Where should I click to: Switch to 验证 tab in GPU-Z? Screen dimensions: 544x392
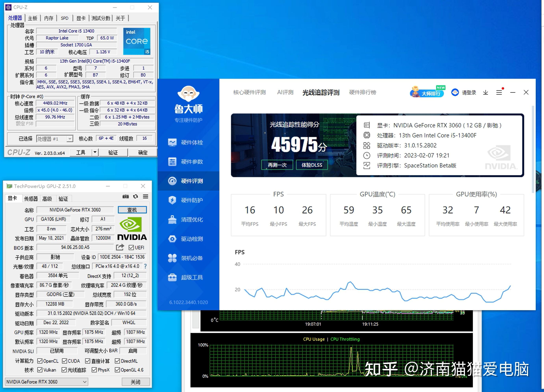click(63, 199)
